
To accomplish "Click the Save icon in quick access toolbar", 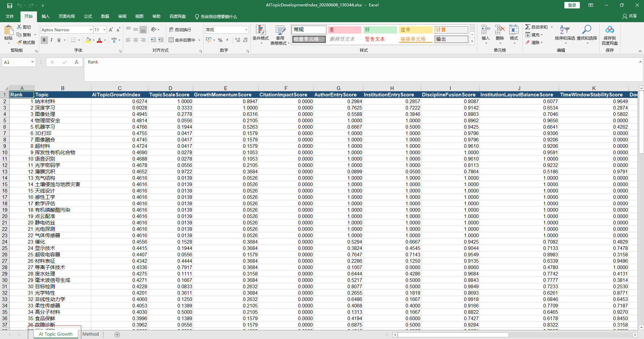I will [10, 5].
